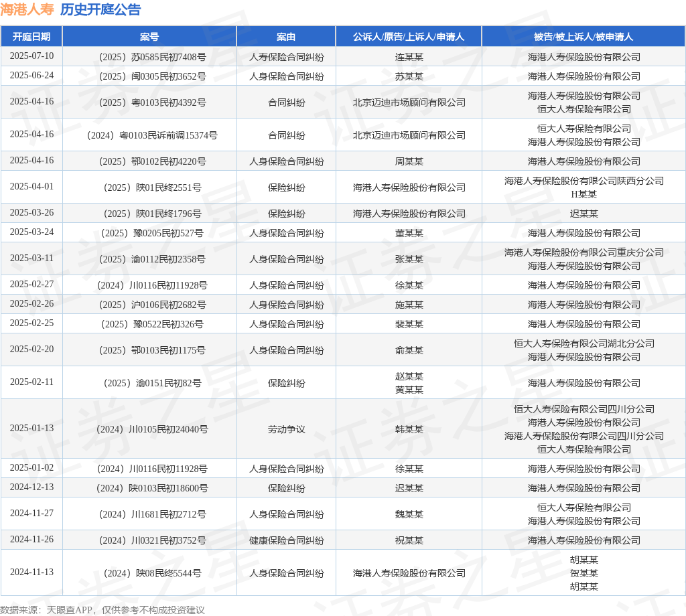This screenshot has height=616, width=686.
Task: Click case number (2024)川0321民初3752号
Action: pos(152,540)
